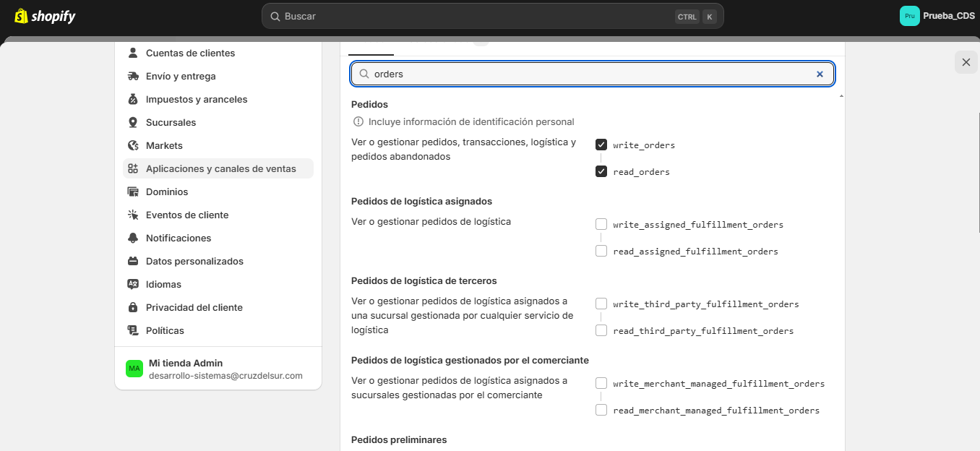
Task: Select Impuestos y aranceles icon
Action: pos(133,99)
